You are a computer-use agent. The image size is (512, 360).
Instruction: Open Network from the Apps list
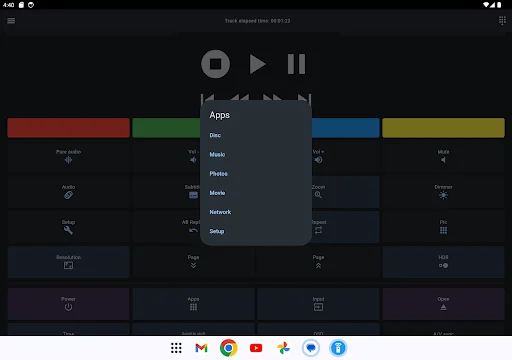tap(256, 212)
